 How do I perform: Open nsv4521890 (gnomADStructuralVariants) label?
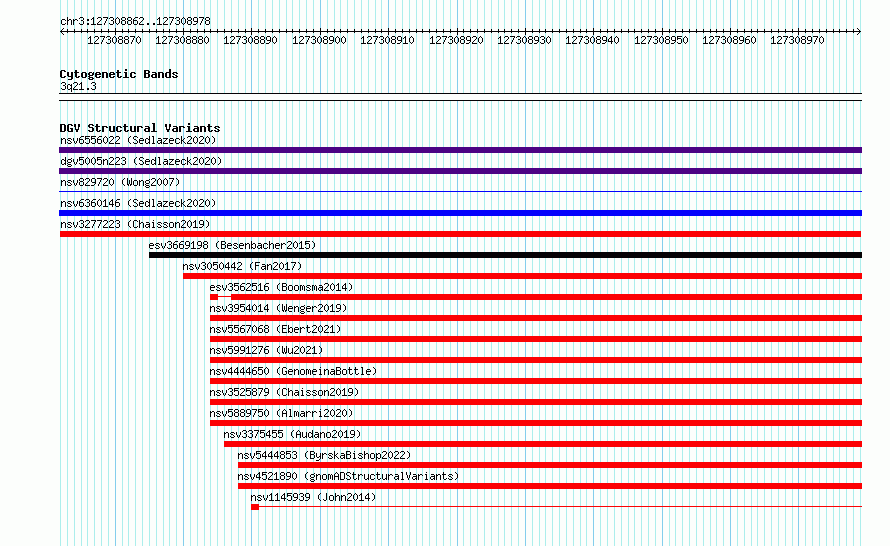tap(348, 476)
